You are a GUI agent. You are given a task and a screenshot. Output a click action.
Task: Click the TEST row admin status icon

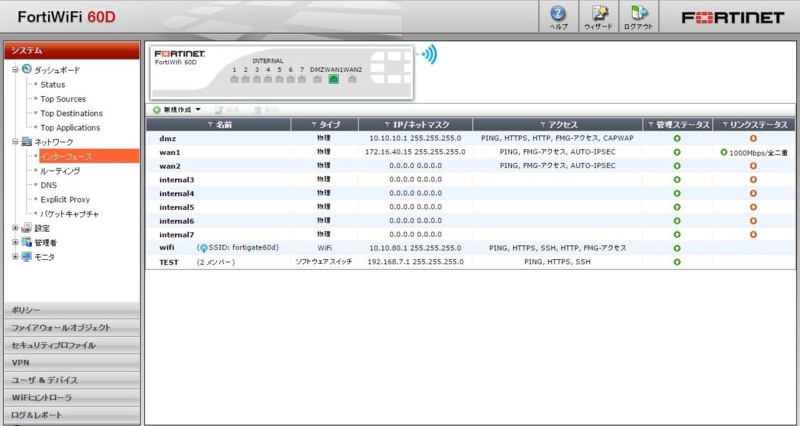click(x=677, y=262)
